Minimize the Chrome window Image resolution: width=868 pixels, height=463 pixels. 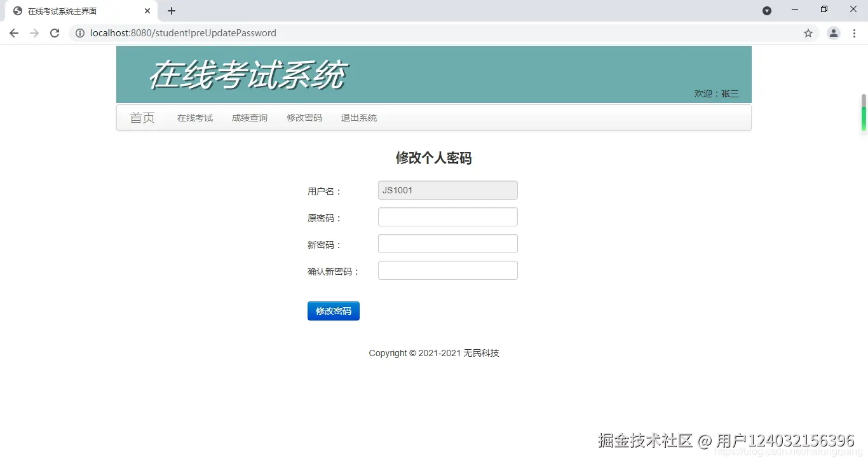[795, 10]
